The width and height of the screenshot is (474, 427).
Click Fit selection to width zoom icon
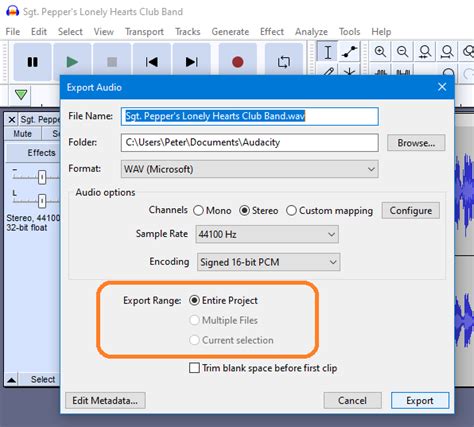(425, 52)
